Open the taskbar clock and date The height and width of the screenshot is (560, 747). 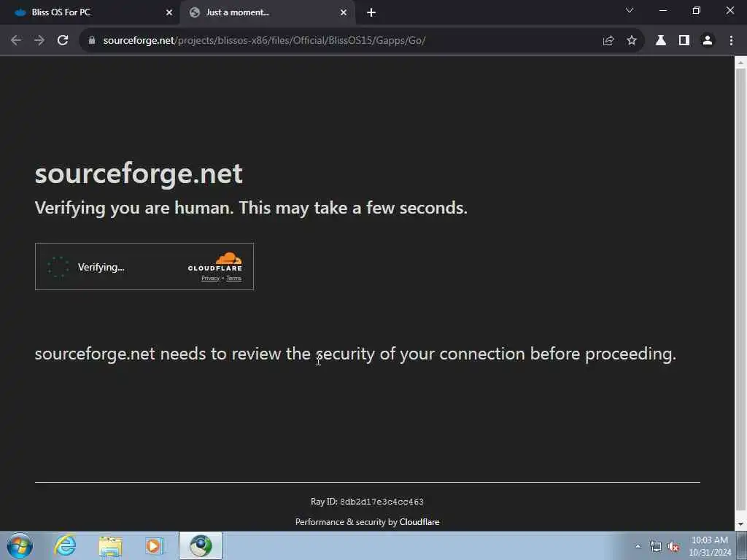point(710,546)
